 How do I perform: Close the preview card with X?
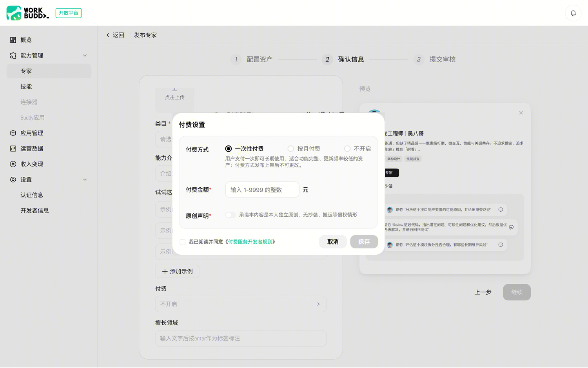[x=521, y=113]
